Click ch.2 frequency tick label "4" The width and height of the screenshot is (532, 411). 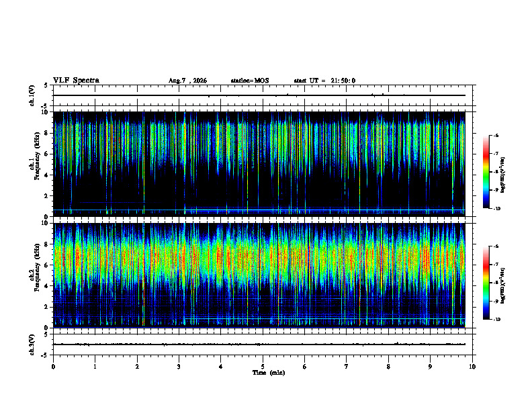(x=47, y=286)
